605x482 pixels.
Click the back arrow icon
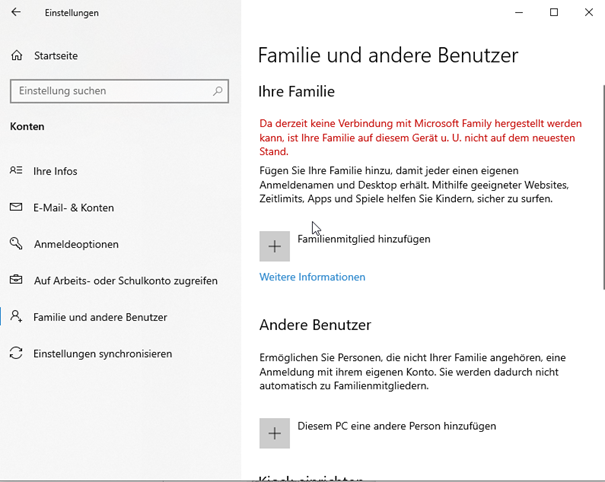[16, 13]
